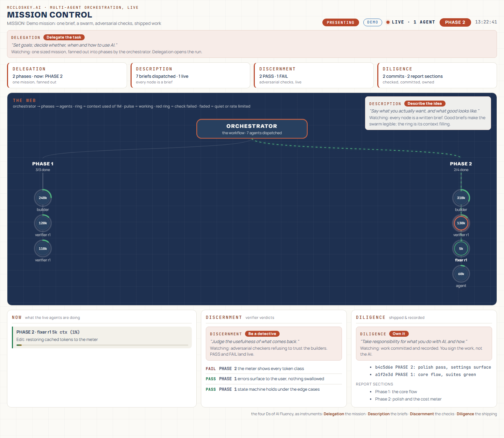
Task: Click '3/3 done' under Phase 1
Action: (x=43, y=170)
